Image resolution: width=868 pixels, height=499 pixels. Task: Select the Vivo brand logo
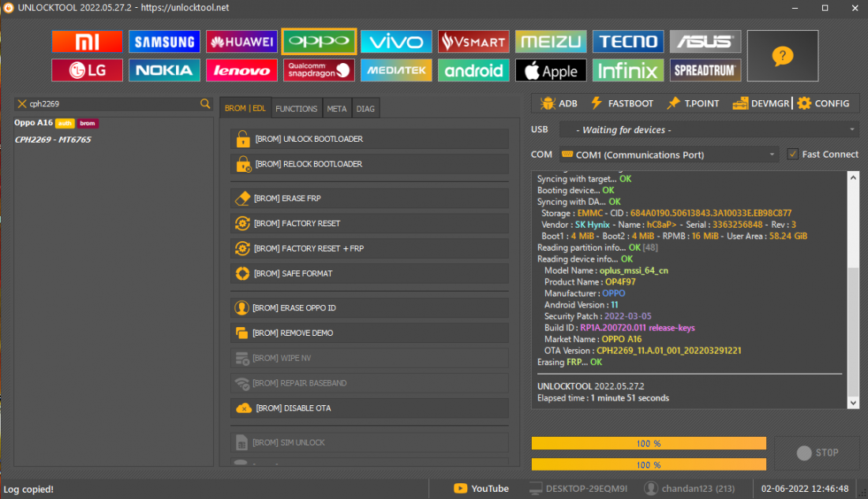[396, 42]
